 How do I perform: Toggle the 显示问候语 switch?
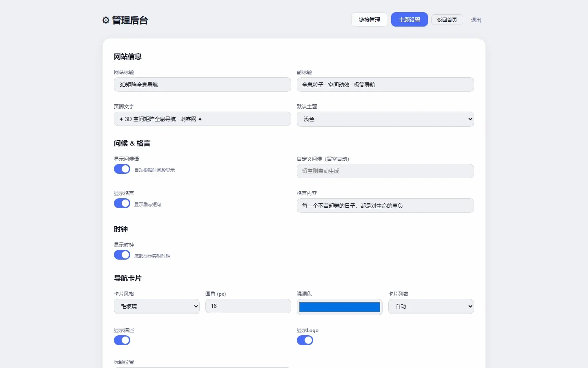[122, 169]
